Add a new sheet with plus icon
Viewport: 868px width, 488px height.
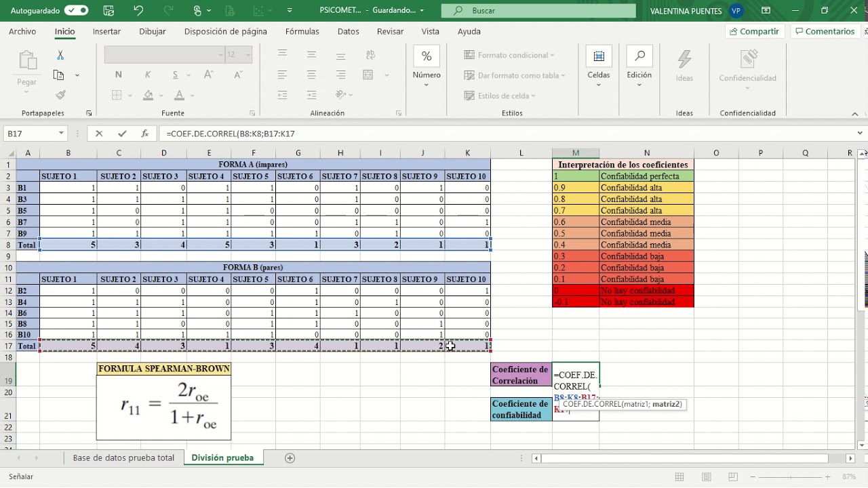click(290, 458)
